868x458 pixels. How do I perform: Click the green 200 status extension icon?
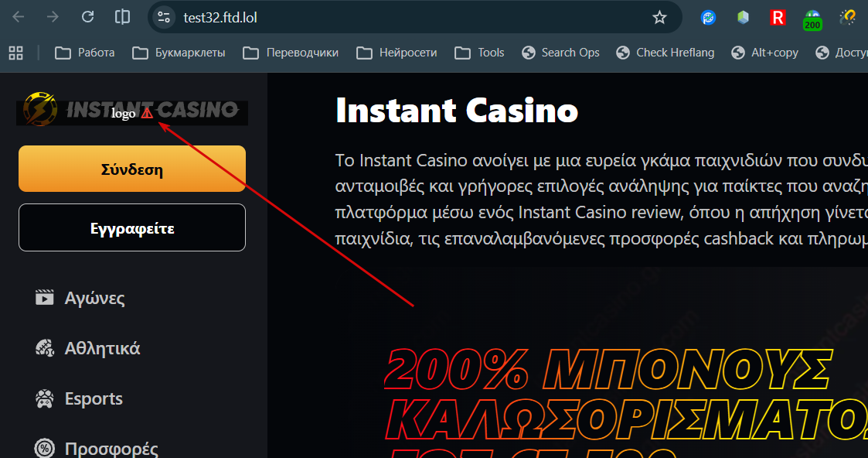pos(812,20)
